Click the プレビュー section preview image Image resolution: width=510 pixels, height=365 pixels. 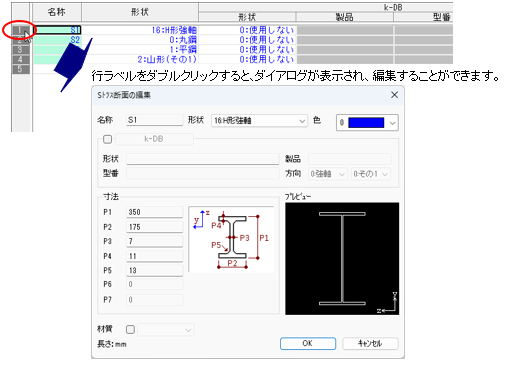342,259
